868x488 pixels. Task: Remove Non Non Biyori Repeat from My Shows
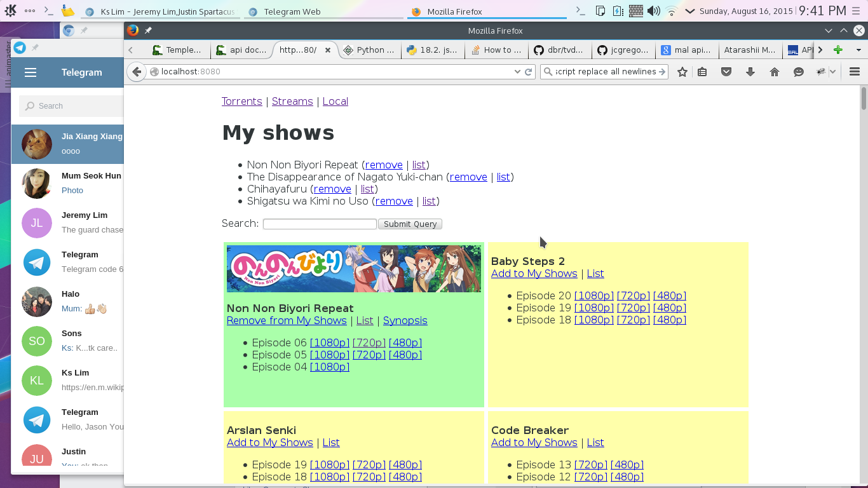(x=287, y=320)
